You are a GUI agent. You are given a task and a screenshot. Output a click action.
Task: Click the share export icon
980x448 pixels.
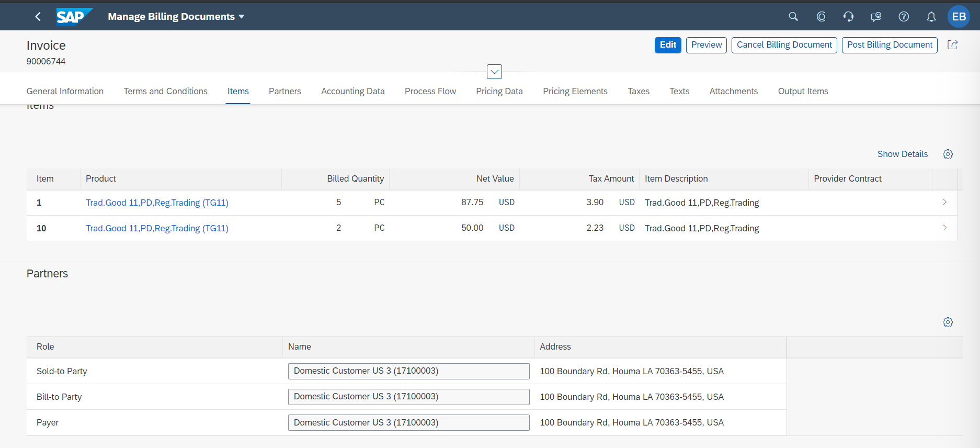(x=953, y=45)
